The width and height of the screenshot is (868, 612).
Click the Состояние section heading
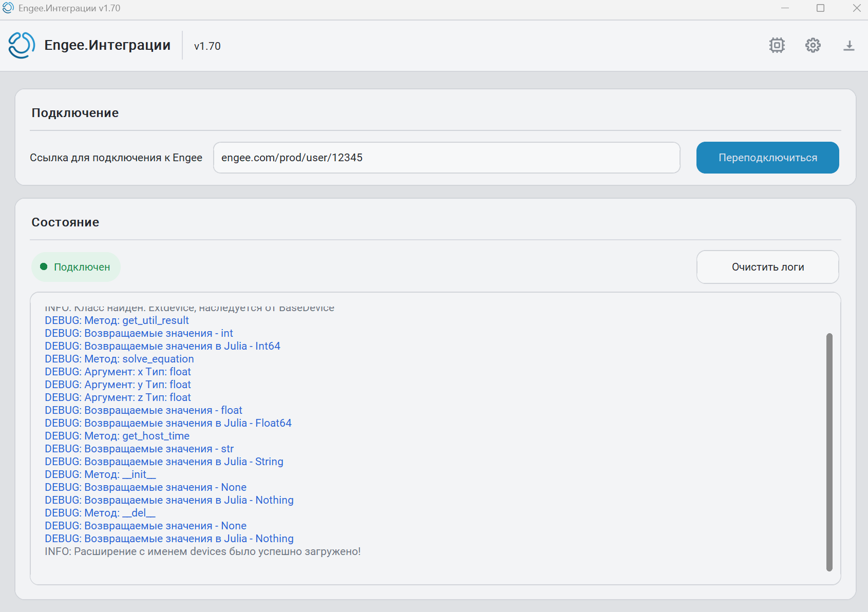65,222
